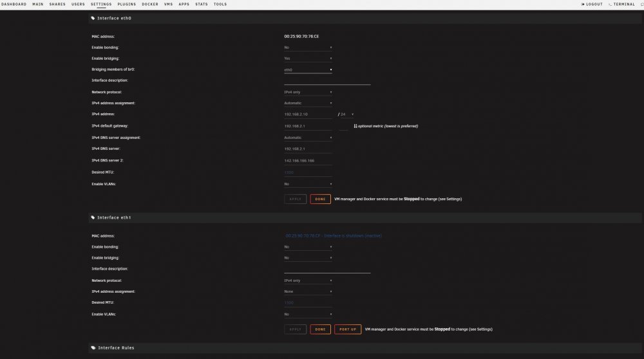
Task: Open eth1 Enable VLANs dropdown
Action: click(x=308, y=314)
